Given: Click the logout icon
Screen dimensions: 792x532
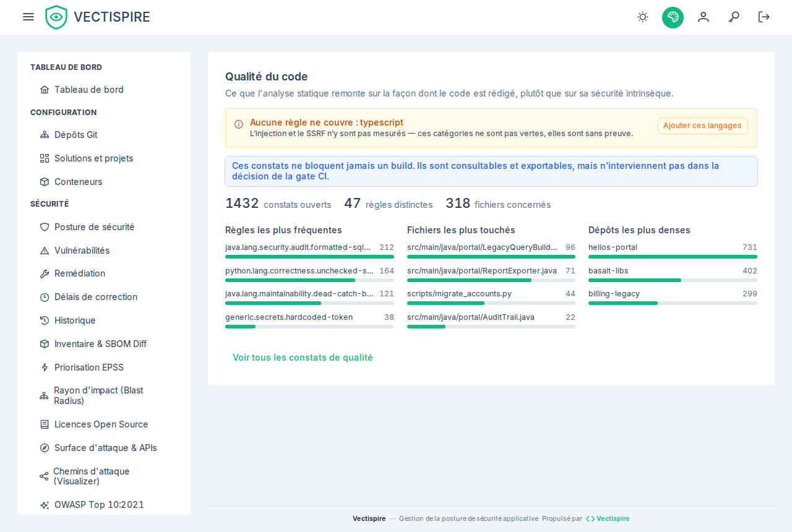Looking at the screenshot, I should 764,17.
